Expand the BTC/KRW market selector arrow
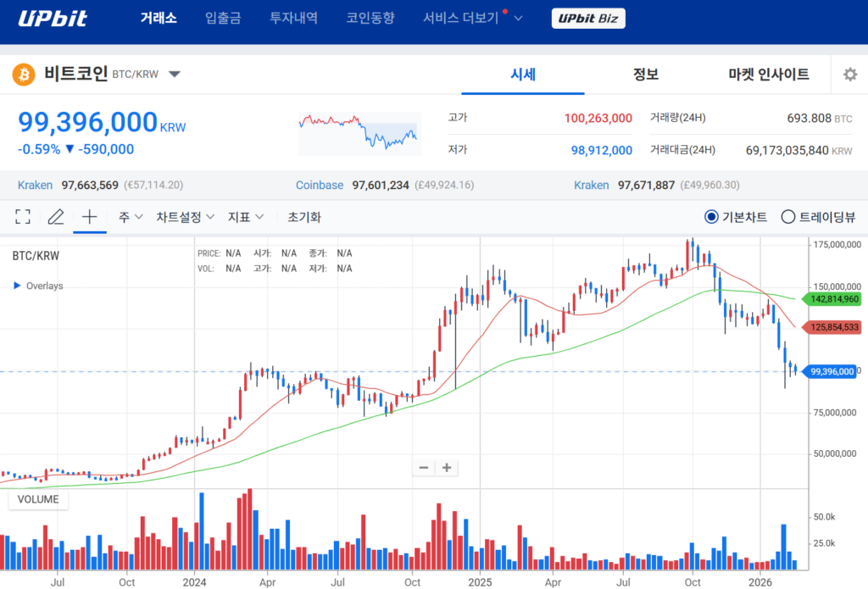 (x=175, y=75)
